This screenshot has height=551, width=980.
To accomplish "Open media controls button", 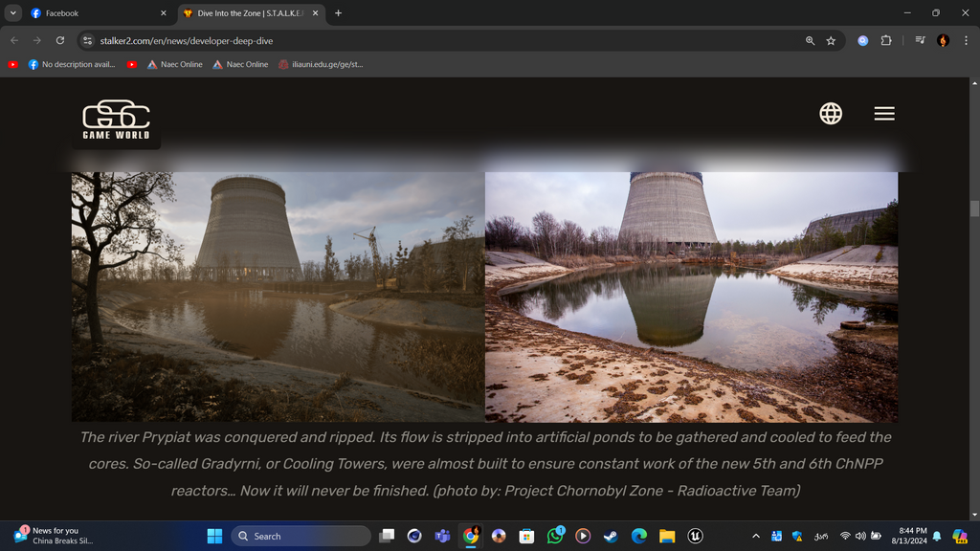I will (x=920, y=40).
